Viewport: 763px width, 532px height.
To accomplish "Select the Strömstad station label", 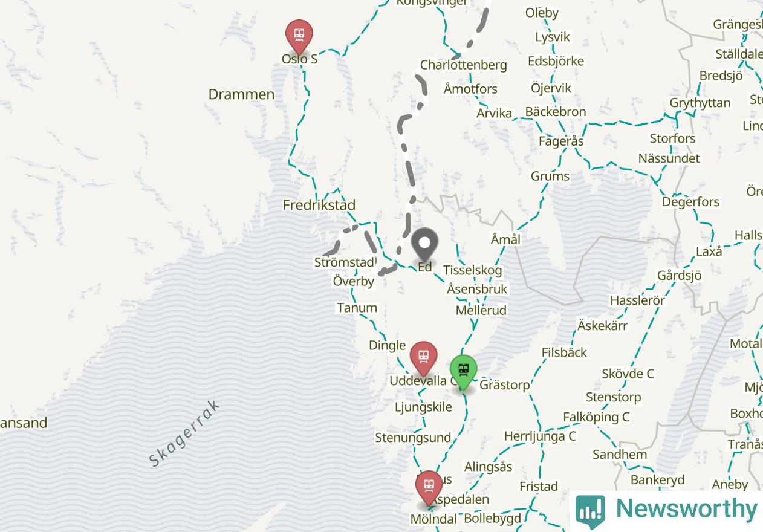I will pos(344,262).
